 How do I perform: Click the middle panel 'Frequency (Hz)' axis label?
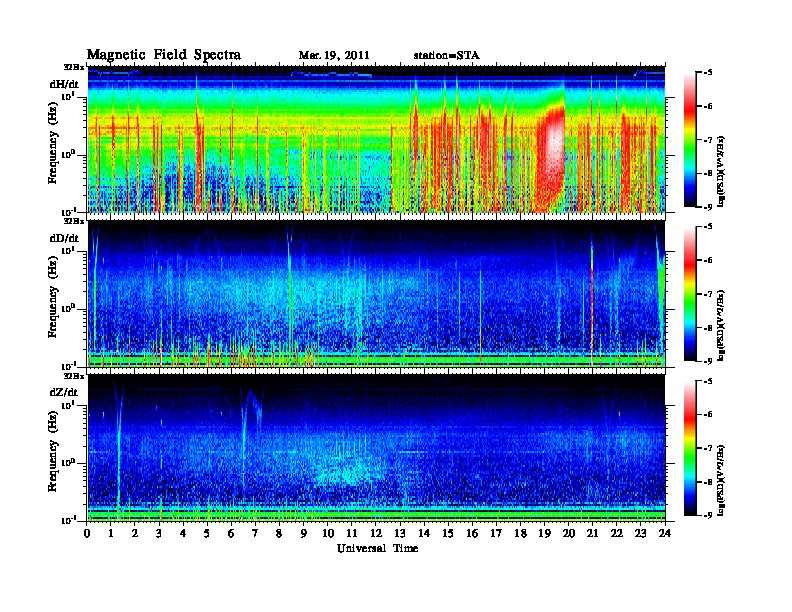tap(52, 297)
